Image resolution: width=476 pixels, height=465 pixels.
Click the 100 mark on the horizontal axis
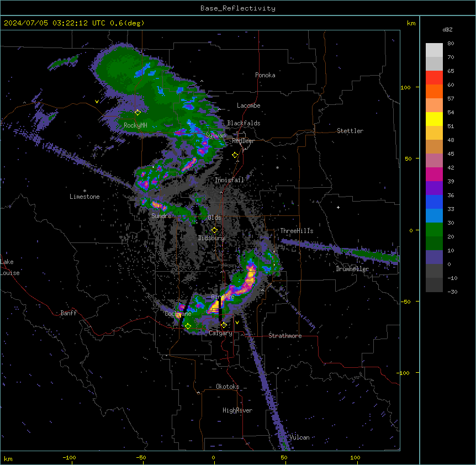tap(355, 458)
